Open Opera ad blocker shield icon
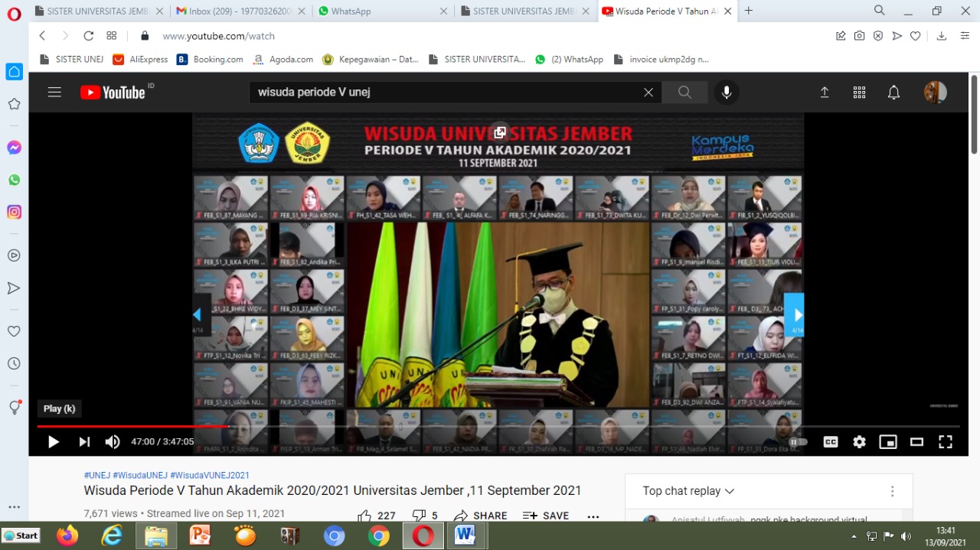 (x=878, y=36)
